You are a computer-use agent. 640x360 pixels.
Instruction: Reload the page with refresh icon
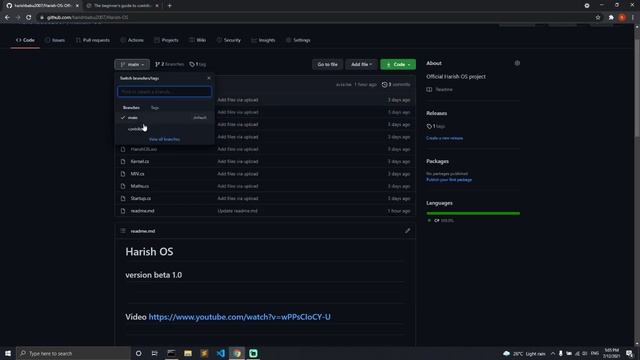[x=29, y=18]
